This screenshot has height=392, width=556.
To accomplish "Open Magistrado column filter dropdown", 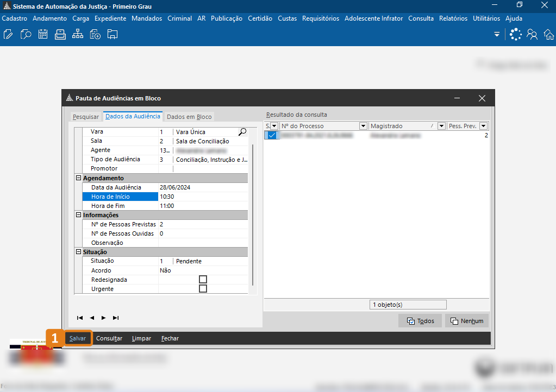I will click(x=441, y=126).
